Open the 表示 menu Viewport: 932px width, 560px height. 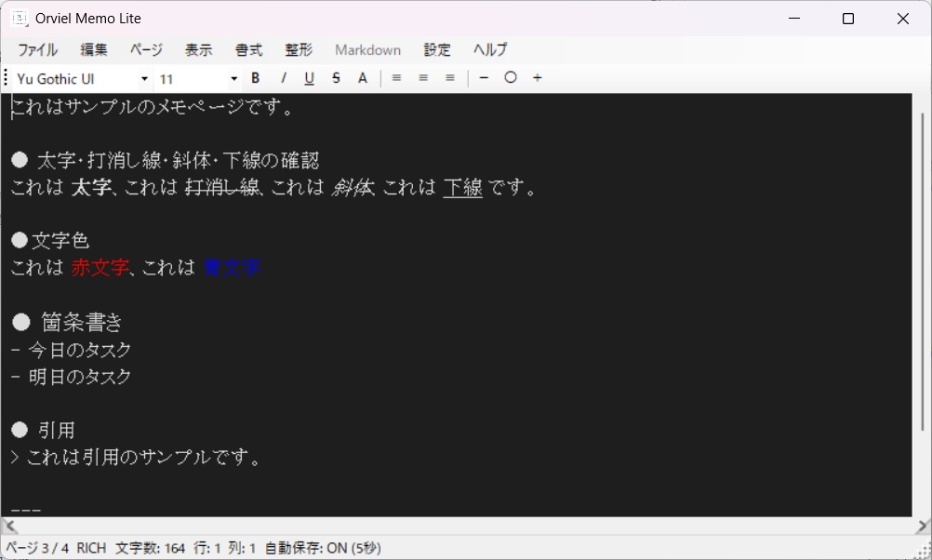[198, 50]
